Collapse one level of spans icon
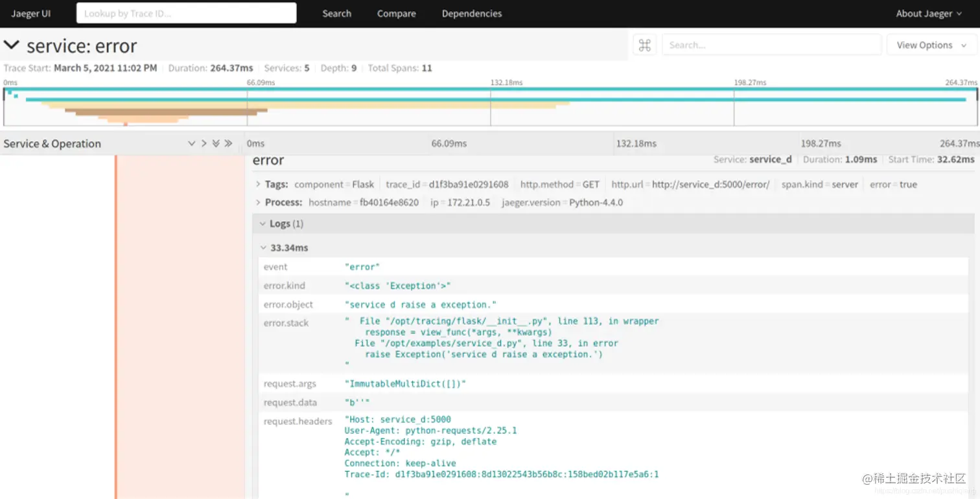 [204, 143]
